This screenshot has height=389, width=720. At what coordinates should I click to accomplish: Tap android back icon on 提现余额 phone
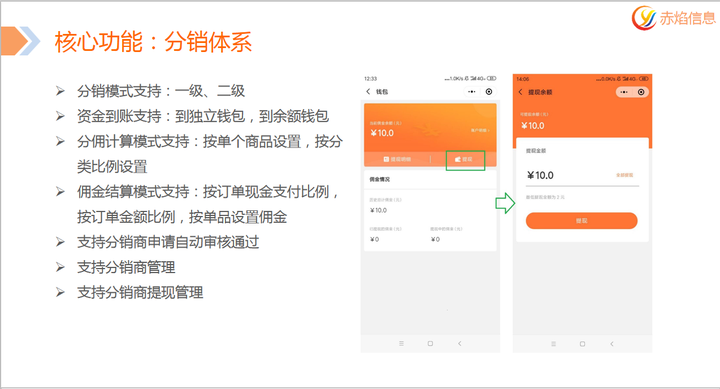[612, 344]
